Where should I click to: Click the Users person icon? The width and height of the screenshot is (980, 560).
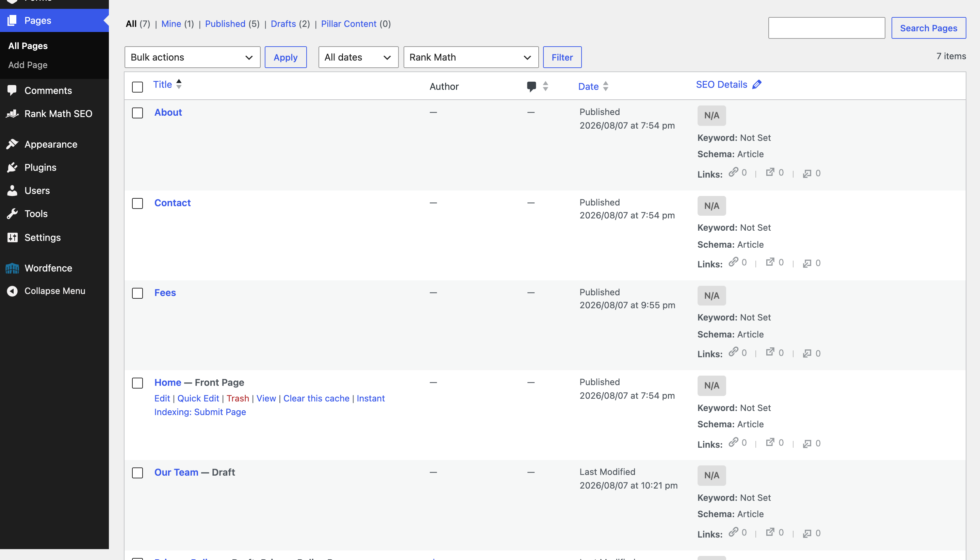point(12,191)
